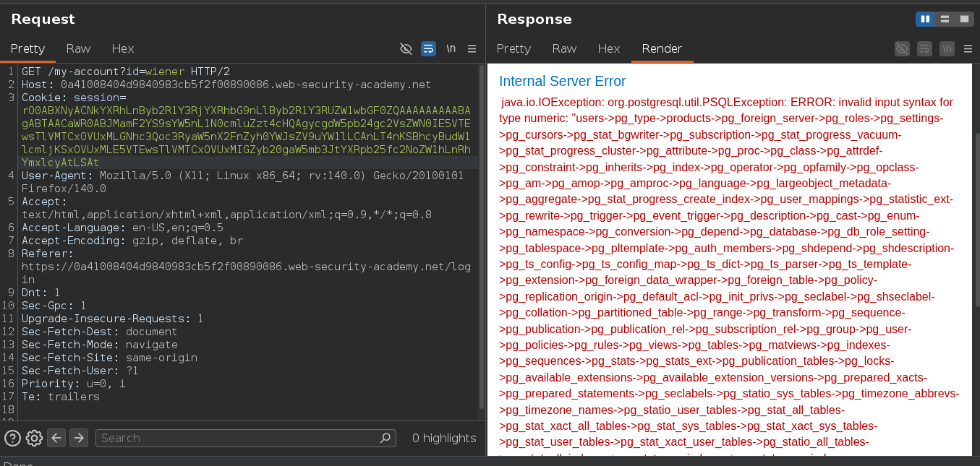Toggle hide non-printable characters in Request

click(x=406, y=48)
